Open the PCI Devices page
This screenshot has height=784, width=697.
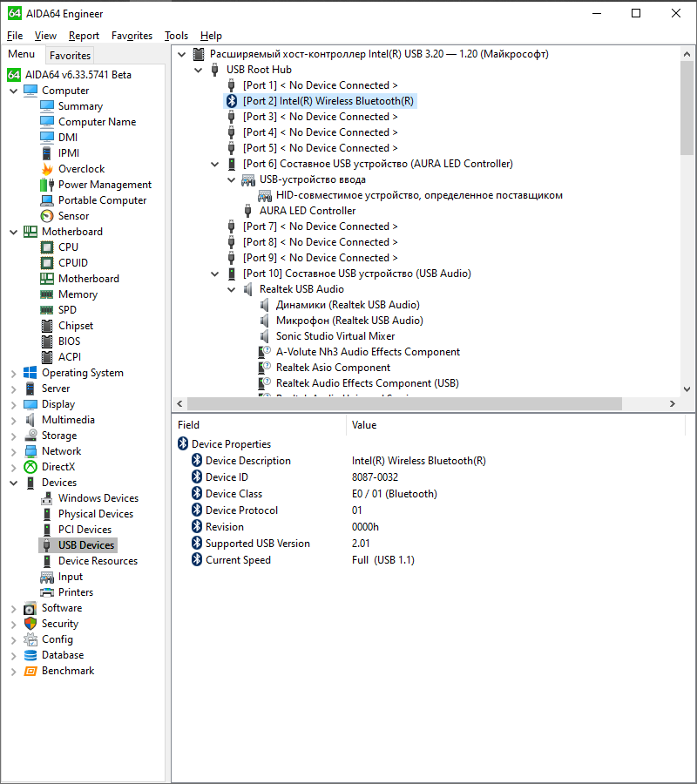[85, 530]
